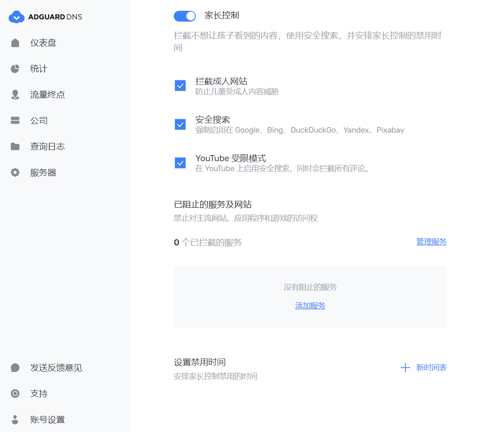Click the plus icon next to 新时间表
504x432 pixels.
pyautogui.click(x=405, y=368)
